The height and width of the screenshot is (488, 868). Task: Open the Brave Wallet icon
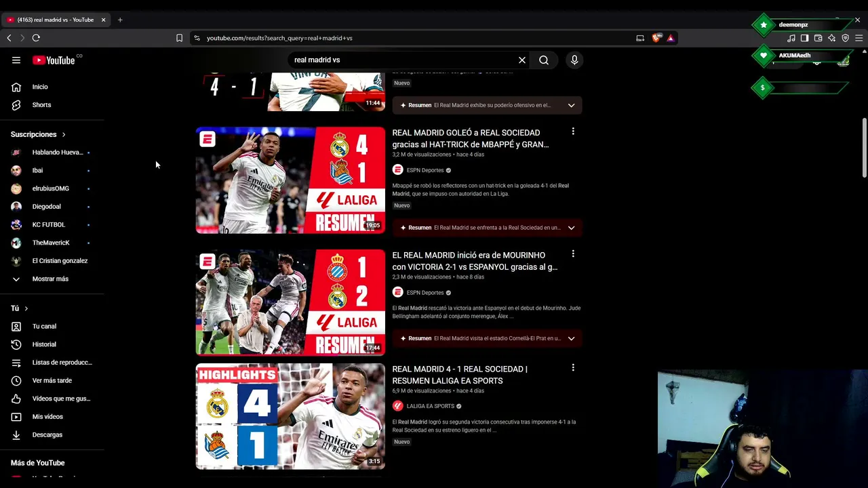coord(818,38)
